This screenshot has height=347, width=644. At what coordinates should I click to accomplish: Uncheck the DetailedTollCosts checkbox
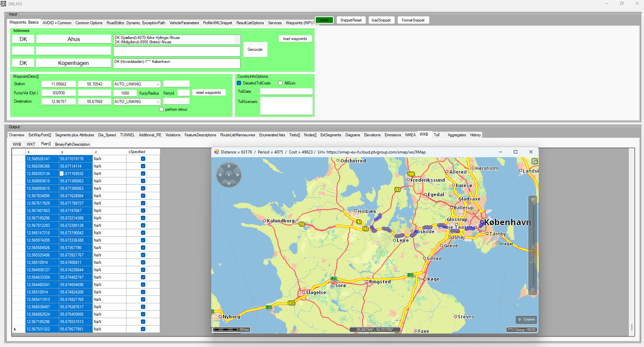pos(239,83)
